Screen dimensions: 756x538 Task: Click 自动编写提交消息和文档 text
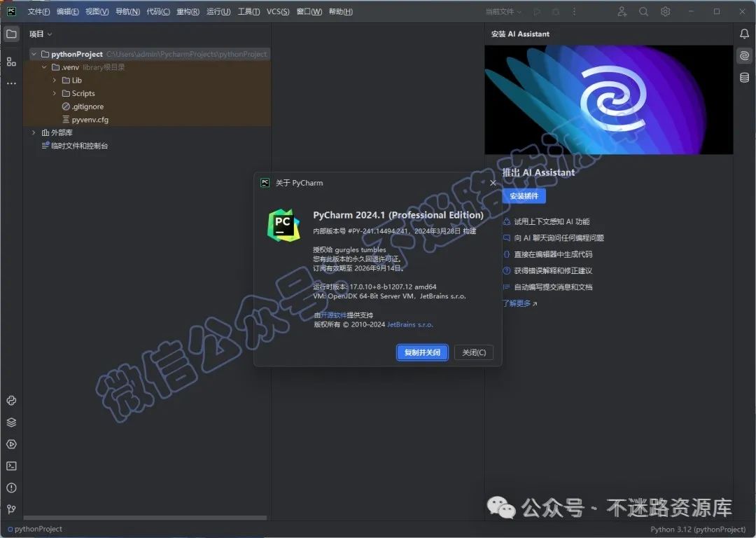[553, 287]
